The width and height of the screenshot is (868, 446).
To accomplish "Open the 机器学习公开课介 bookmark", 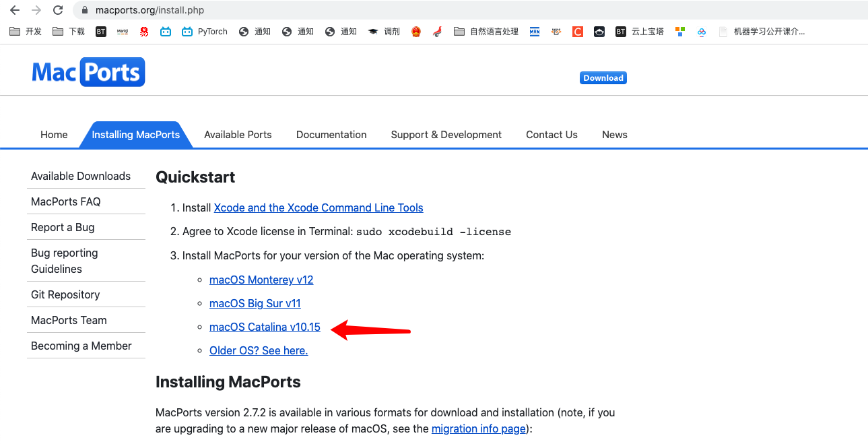I will (x=762, y=32).
